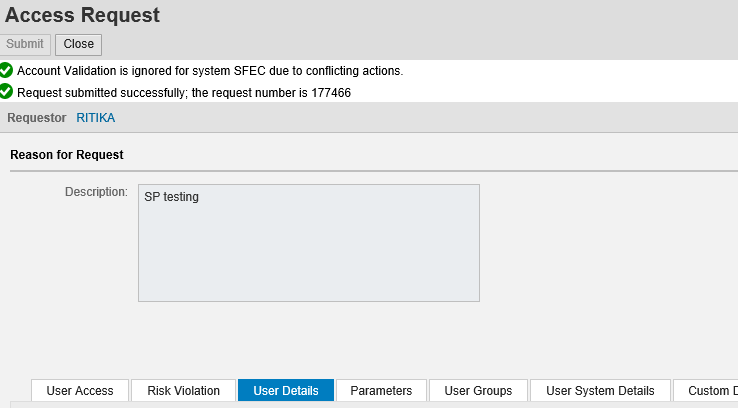Go to the Parameters tab
The height and width of the screenshot is (408, 738).
coord(381,391)
